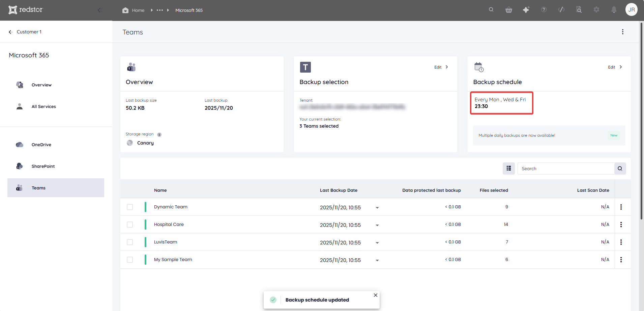644x311 pixels.
Task: Open the notifications bell
Action: click(614, 10)
